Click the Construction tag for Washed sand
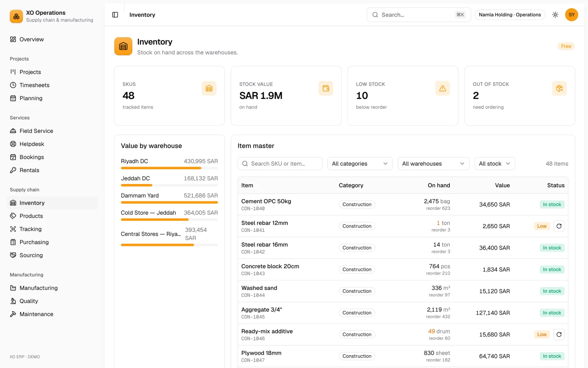Screen dimensions: 588x368 [x=357, y=291]
